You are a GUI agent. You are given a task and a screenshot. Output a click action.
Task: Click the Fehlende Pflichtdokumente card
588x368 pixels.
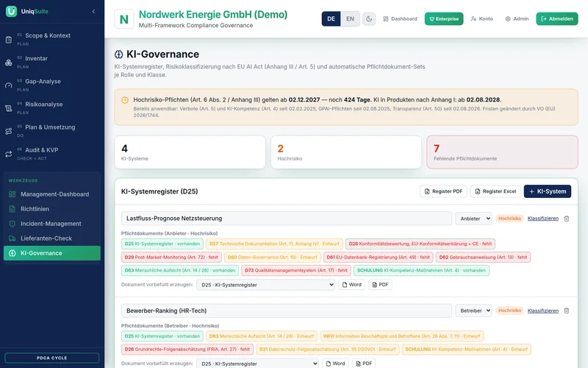point(502,152)
